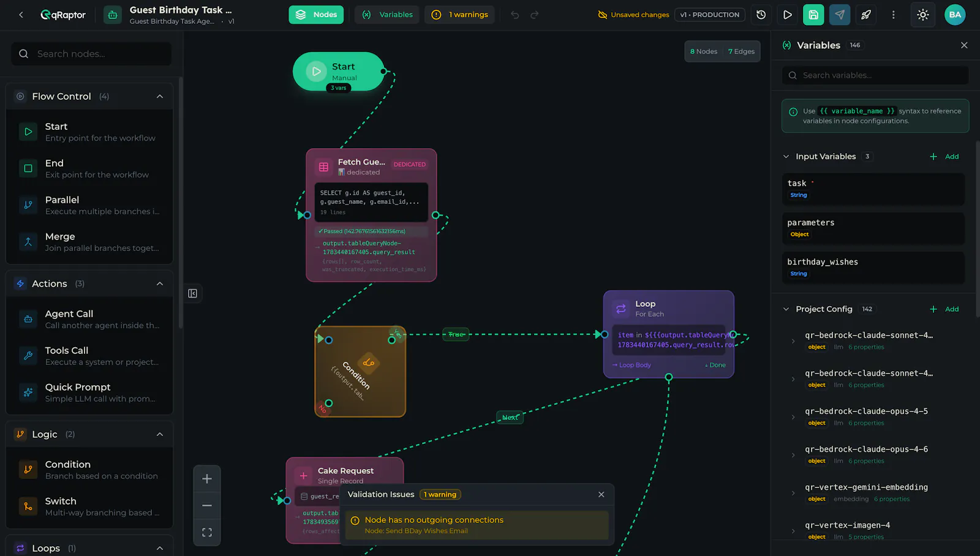
Task: Select the Switch logic node
Action: tap(90, 507)
